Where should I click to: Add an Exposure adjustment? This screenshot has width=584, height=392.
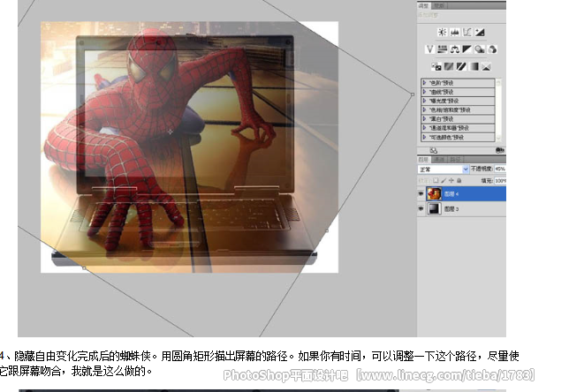click(480, 33)
